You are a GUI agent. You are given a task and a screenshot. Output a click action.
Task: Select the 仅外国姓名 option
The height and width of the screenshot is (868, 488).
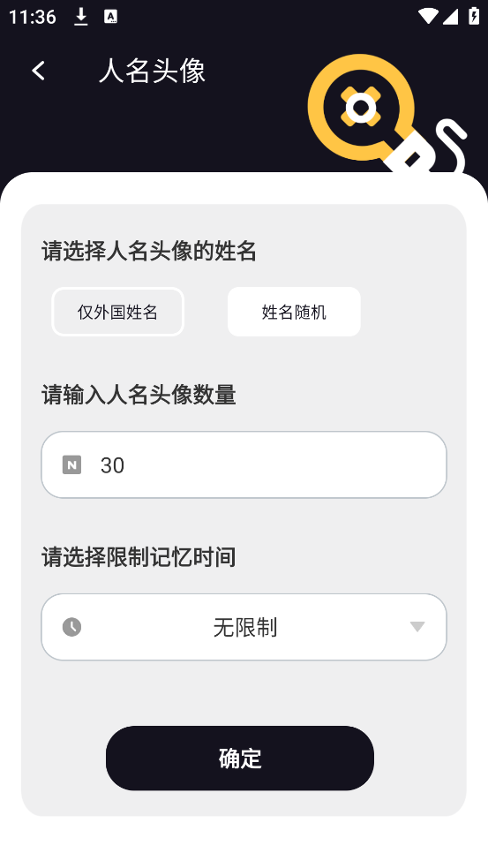coord(118,312)
